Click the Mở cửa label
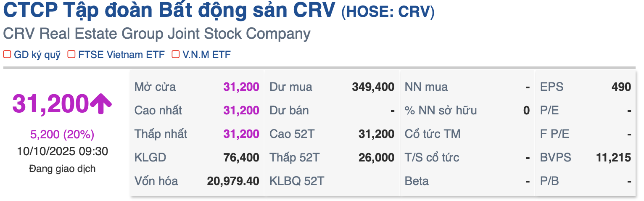The height and width of the screenshot is (201, 644). [x=155, y=87]
